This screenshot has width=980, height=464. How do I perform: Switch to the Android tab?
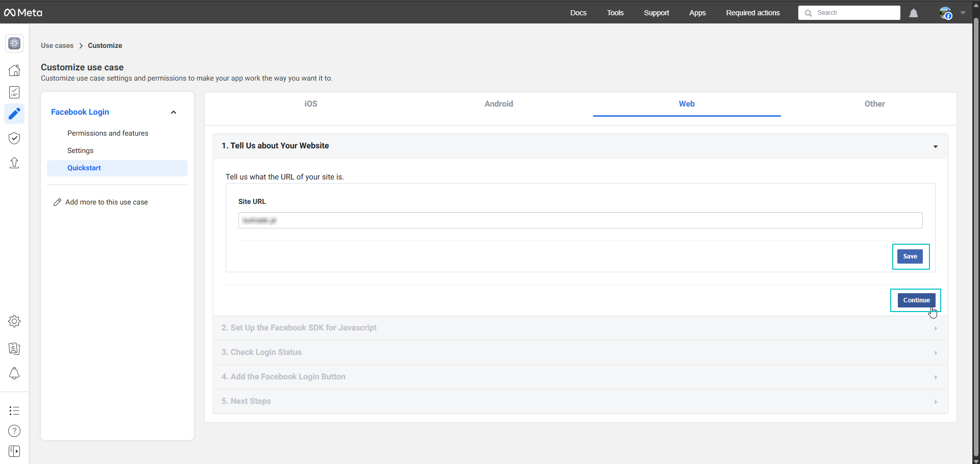click(x=499, y=104)
